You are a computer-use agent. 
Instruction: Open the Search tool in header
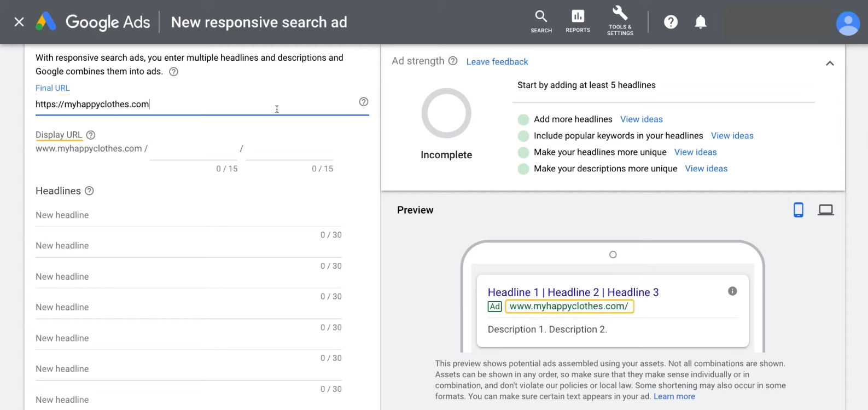(541, 22)
